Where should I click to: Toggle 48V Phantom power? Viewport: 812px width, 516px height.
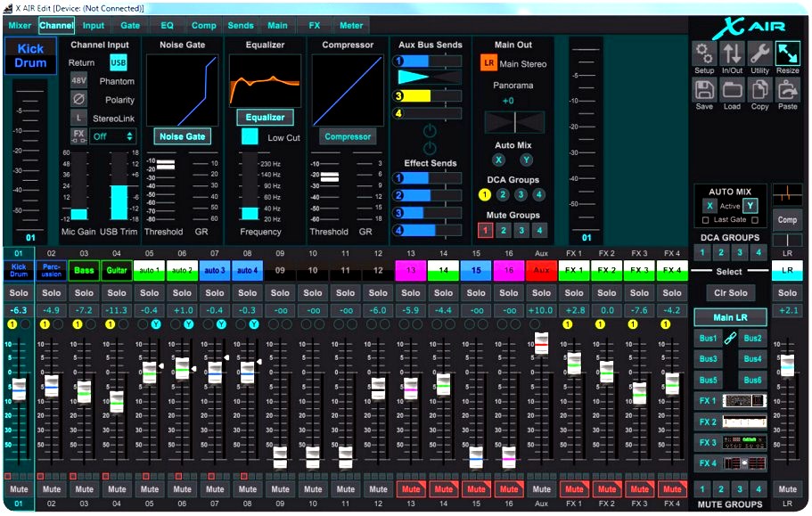click(x=79, y=81)
